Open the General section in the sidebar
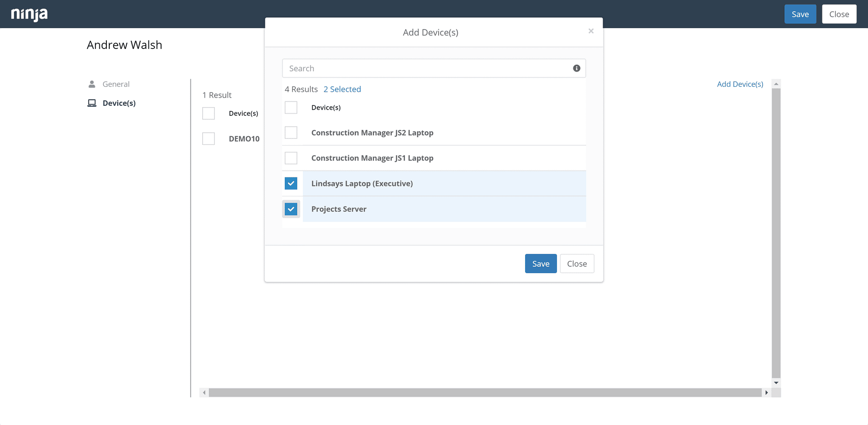The width and height of the screenshot is (868, 425). (115, 83)
